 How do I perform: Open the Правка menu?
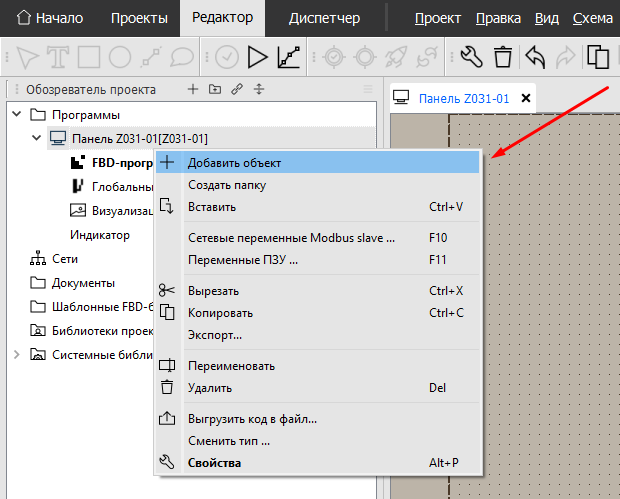(498, 18)
